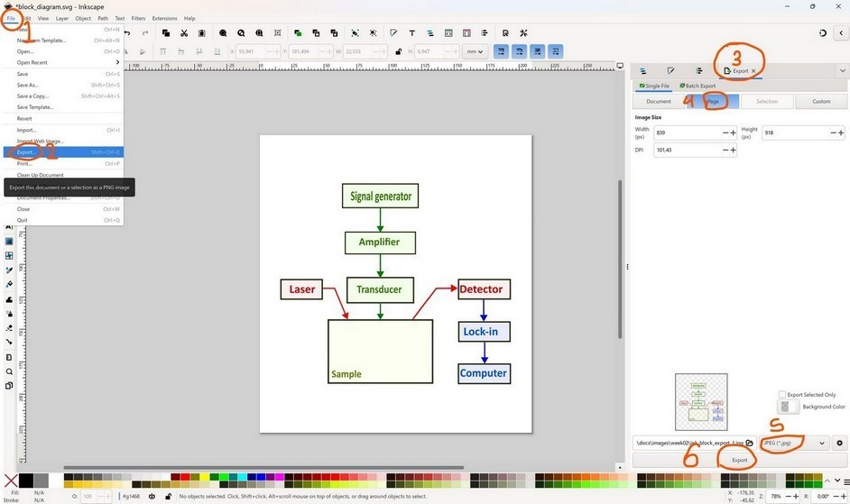Open the JPEG file format dropdown

pyautogui.click(x=794, y=443)
